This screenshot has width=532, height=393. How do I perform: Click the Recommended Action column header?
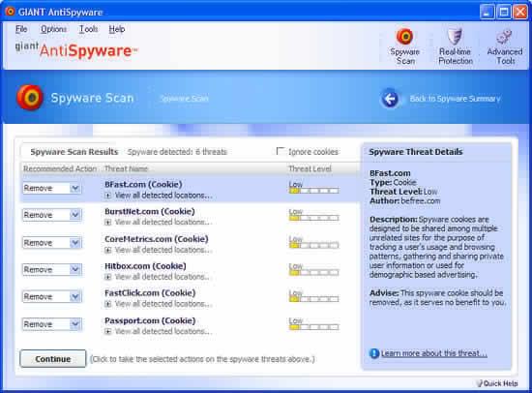pyautogui.click(x=60, y=168)
